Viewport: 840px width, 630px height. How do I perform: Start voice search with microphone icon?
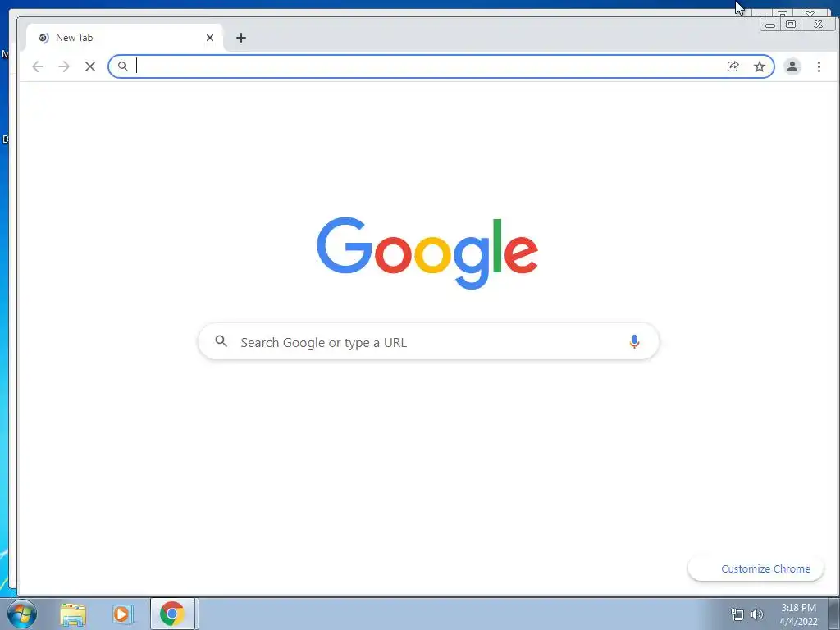pyautogui.click(x=634, y=342)
